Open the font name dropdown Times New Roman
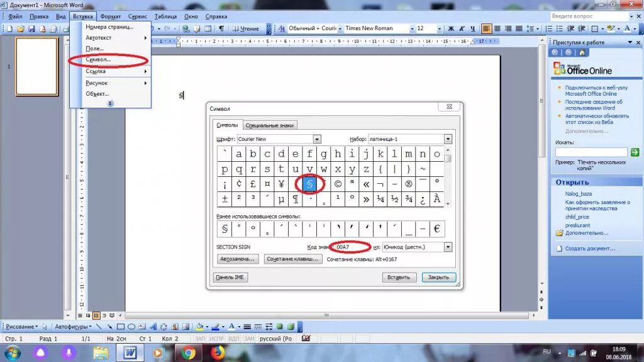 (412, 28)
